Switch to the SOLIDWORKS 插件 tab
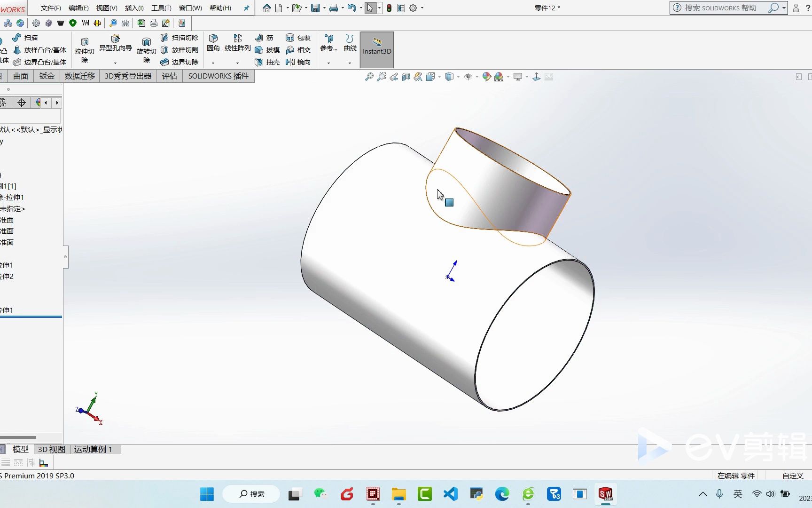The width and height of the screenshot is (812, 508). click(219, 76)
